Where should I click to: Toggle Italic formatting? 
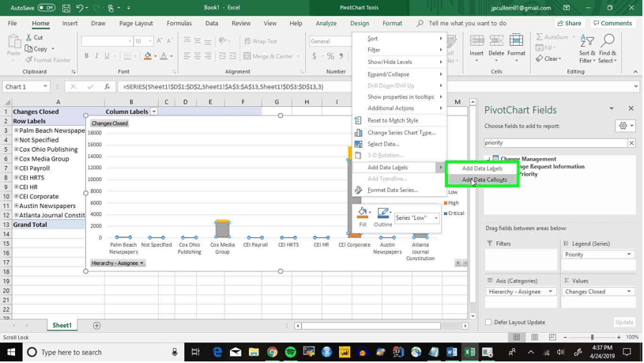(96, 56)
